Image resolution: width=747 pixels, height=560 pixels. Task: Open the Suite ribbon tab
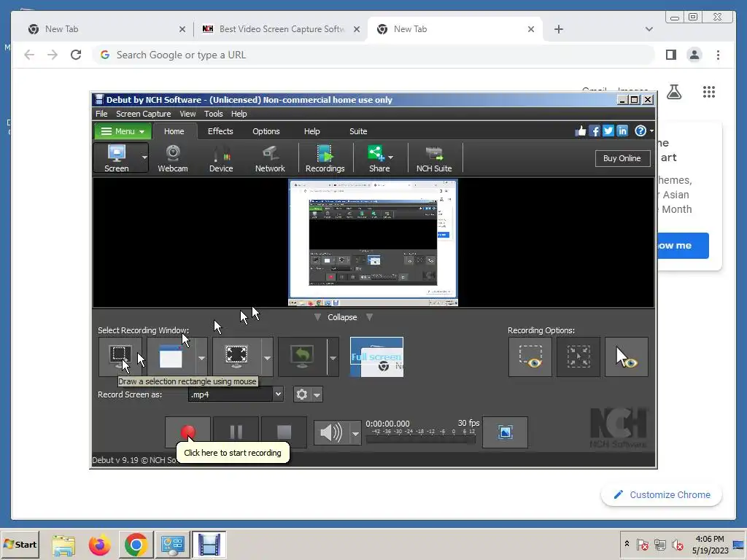pos(357,131)
